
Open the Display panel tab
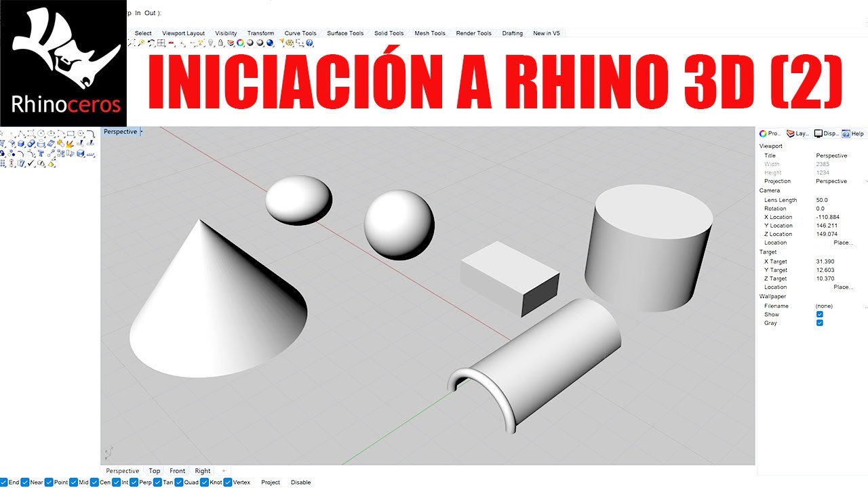(x=827, y=134)
